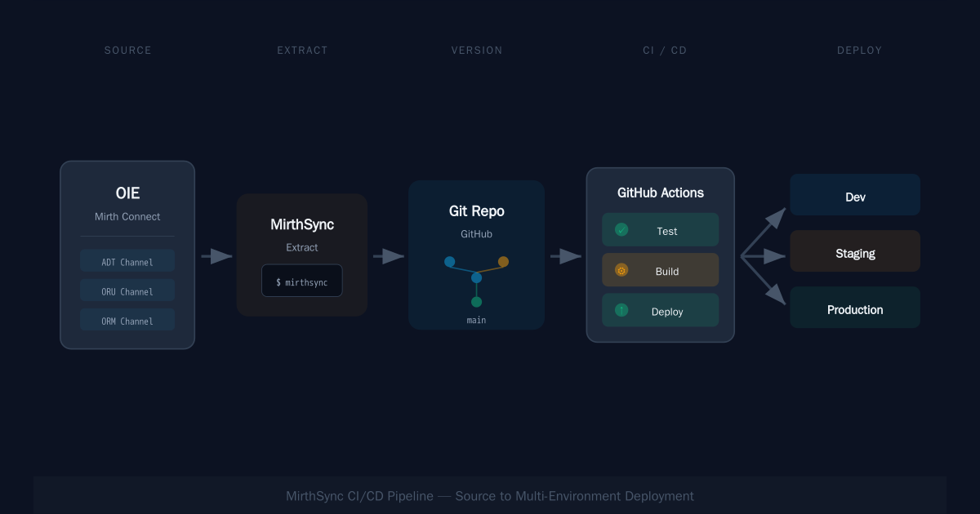Select the Build step in GitHub Actions
This screenshot has height=514, width=980.
[660, 269]
